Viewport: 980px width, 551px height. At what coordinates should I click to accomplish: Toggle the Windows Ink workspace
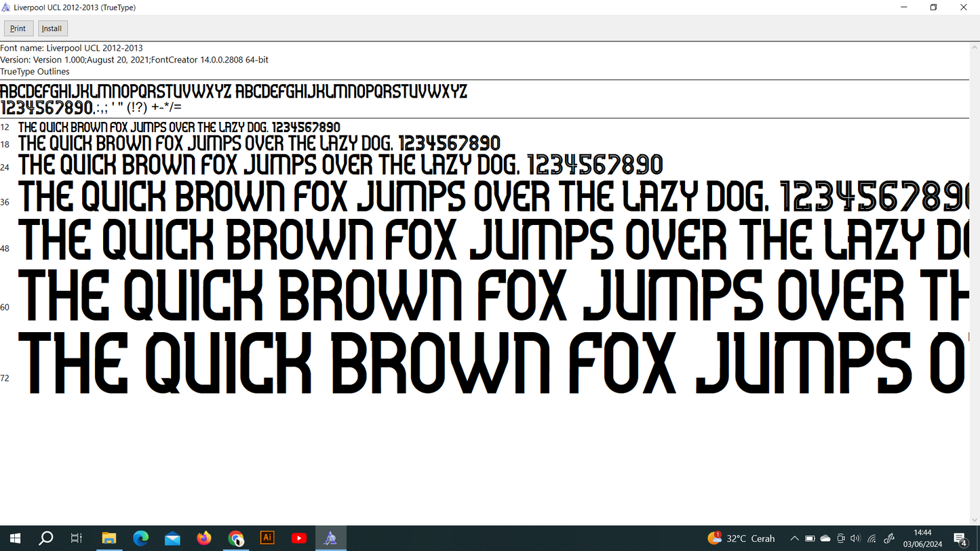pyautogui.click(x=888, y=538)
